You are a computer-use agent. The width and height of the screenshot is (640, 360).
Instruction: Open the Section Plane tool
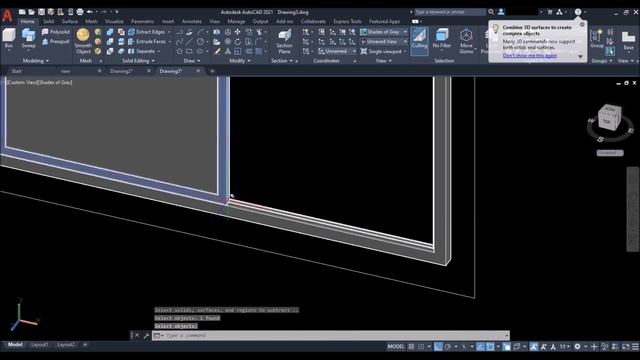pyautogui.click(x=284, y=41)
